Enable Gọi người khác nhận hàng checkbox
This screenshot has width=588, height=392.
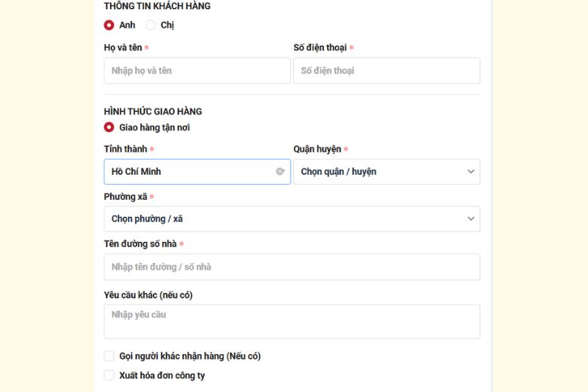click(109, 356)
